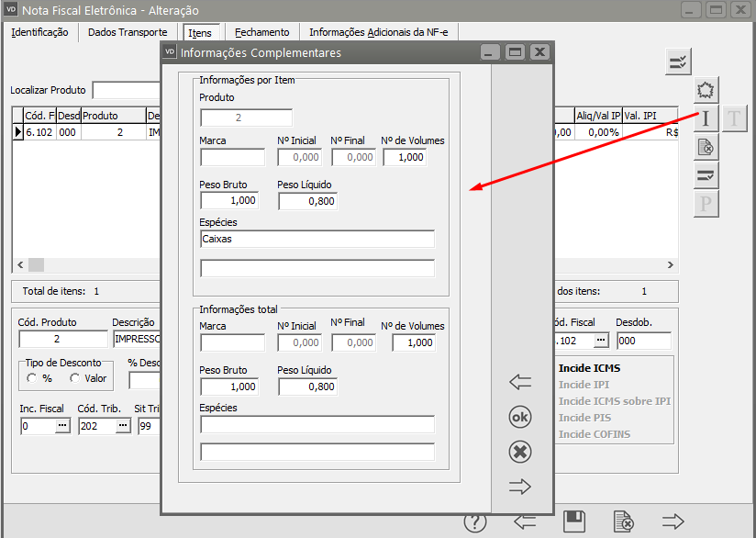Screen dimensions: 756x538
Task: Go to previous with dialog left arrow
Action: click(520, 382)
